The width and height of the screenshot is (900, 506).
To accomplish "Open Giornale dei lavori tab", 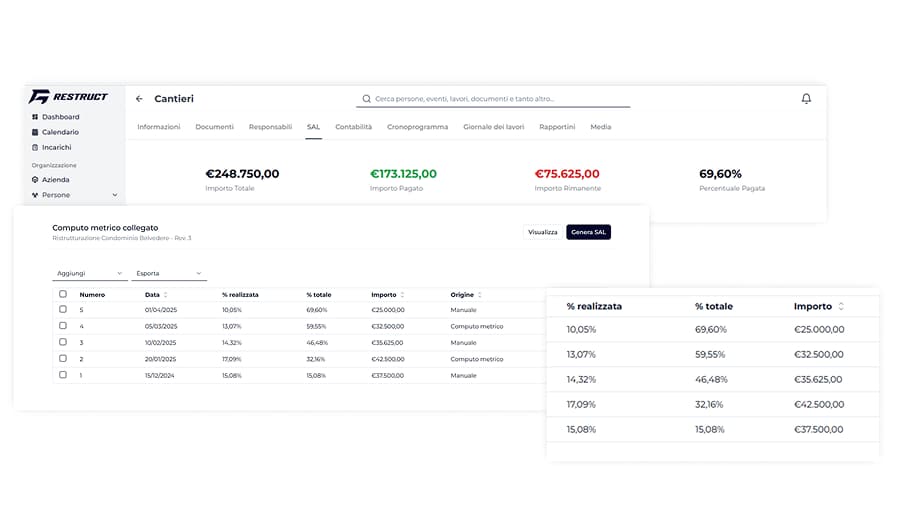I will (494, 127).
